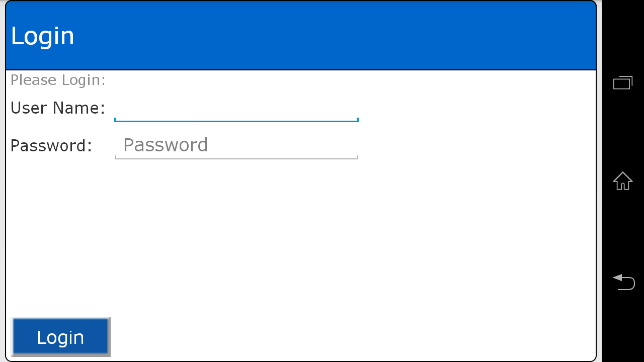Click the "User Name:" label

[58, 108]
